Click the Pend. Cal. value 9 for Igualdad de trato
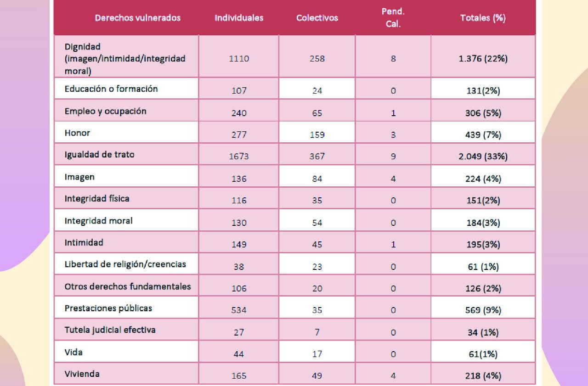Image resolution: width=588 pixels, height=386 pixels. click(x=393, y=157)
